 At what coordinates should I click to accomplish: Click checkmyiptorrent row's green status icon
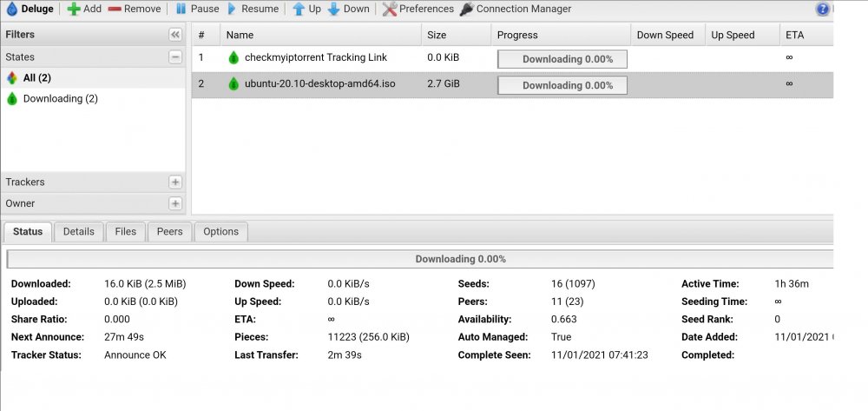pyautogui.click(x=233, y=57)
